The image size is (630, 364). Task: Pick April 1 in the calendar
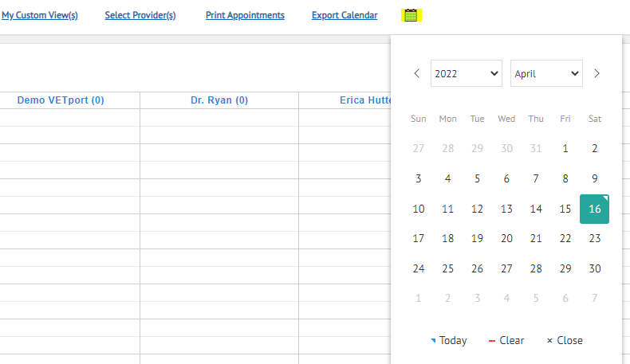tap(565, 148)
